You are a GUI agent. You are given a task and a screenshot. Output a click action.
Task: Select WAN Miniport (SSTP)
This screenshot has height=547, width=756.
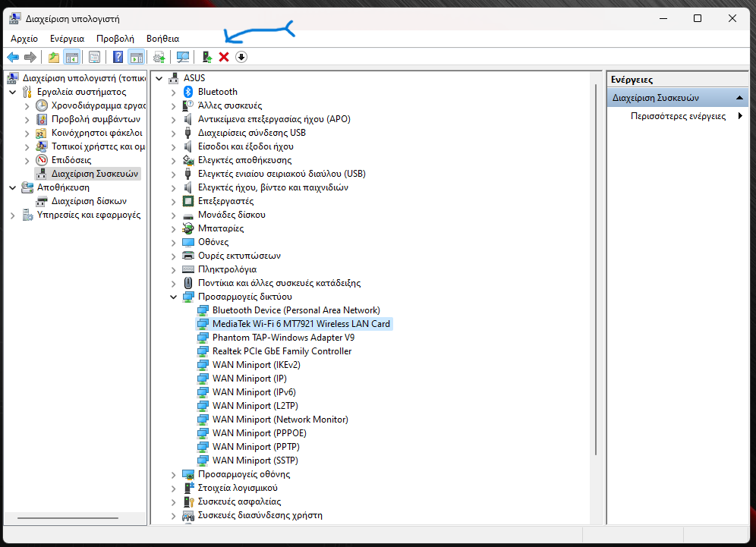point(255,461)
